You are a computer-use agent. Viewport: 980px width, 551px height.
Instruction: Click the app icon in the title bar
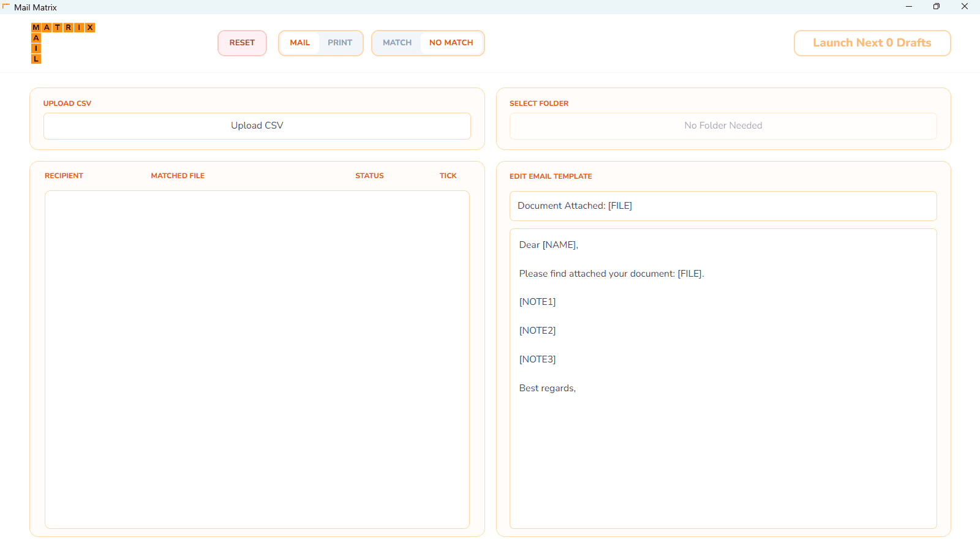[x=6, y=7]
